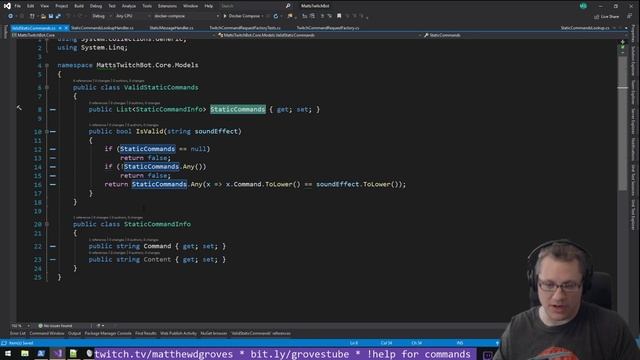Viewport: 640px width, 360px height.
Task: Click the New Project toolbar icon
Action: (32, 16)
